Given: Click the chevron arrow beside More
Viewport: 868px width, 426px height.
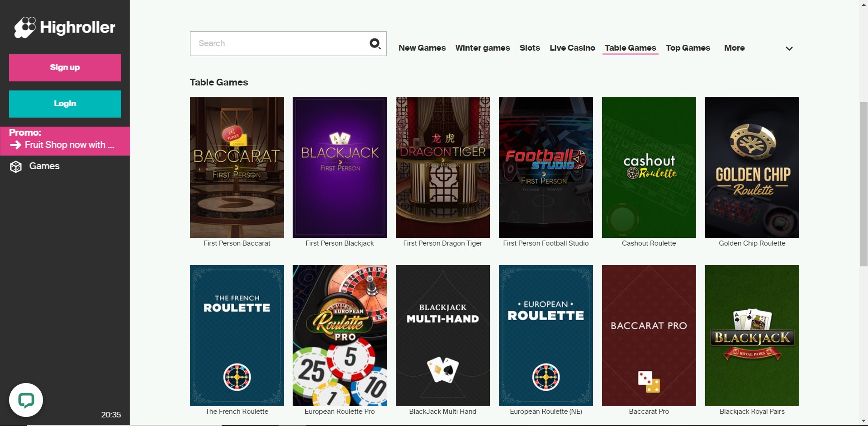Looking at the screenshot, I should pos(789,48).
